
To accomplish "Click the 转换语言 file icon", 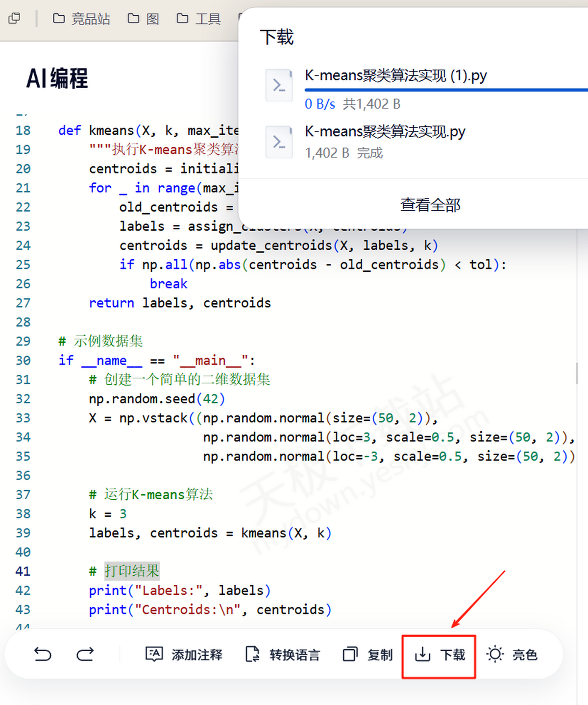I will pos(252,654).
